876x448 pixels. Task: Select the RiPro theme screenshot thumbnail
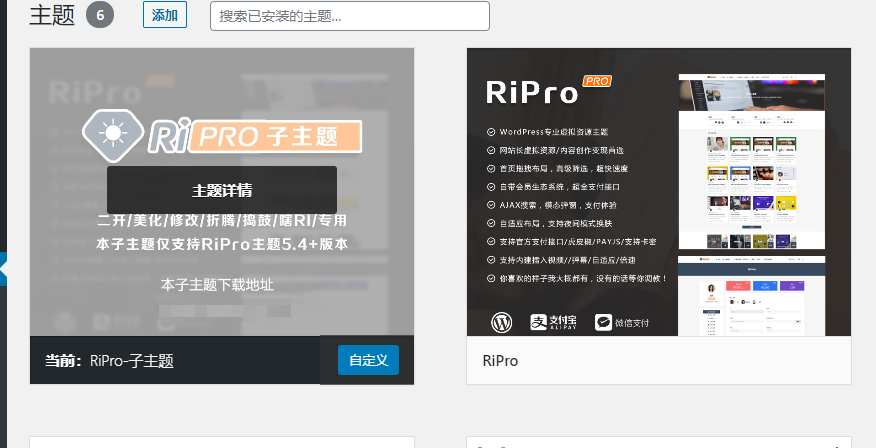(659, 192)
